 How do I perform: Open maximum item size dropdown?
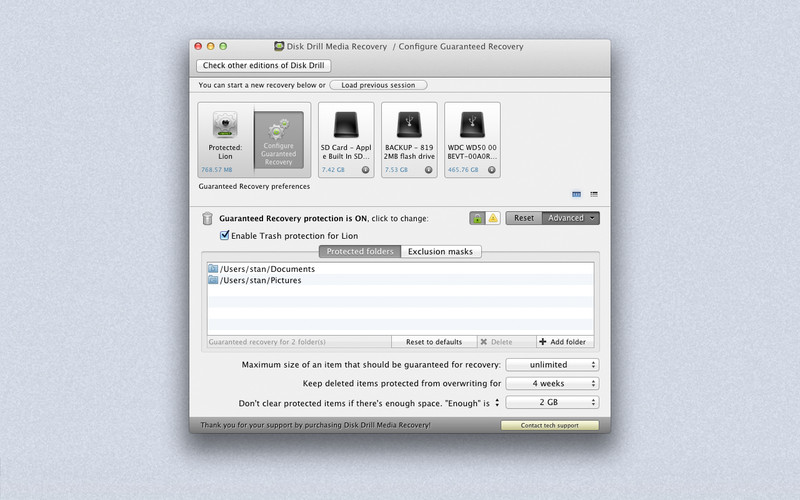[x=552, y=365]
